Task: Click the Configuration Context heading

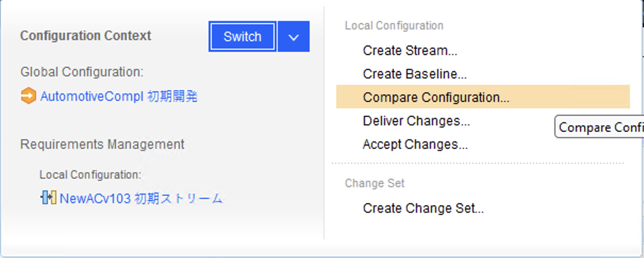Action: (86, 36)
